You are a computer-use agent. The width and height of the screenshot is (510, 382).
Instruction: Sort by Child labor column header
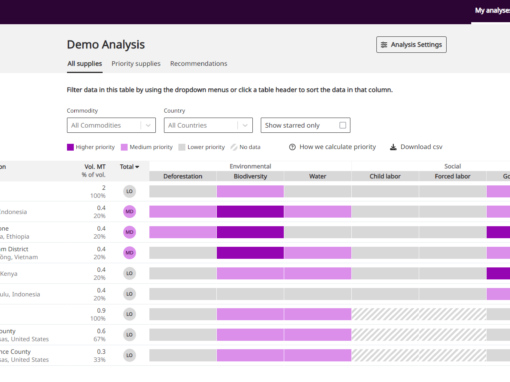point(385,176)
